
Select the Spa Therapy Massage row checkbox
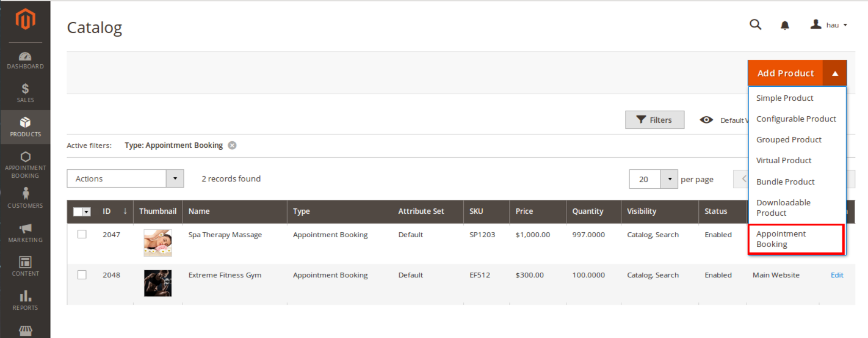coord(82,234)
